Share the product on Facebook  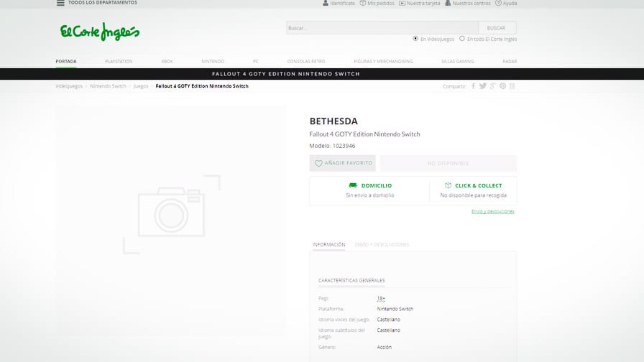click(x=473, y=85)
